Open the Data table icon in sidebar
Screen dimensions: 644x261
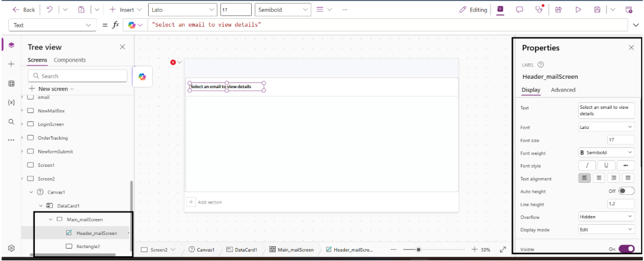tap(11, 83)
